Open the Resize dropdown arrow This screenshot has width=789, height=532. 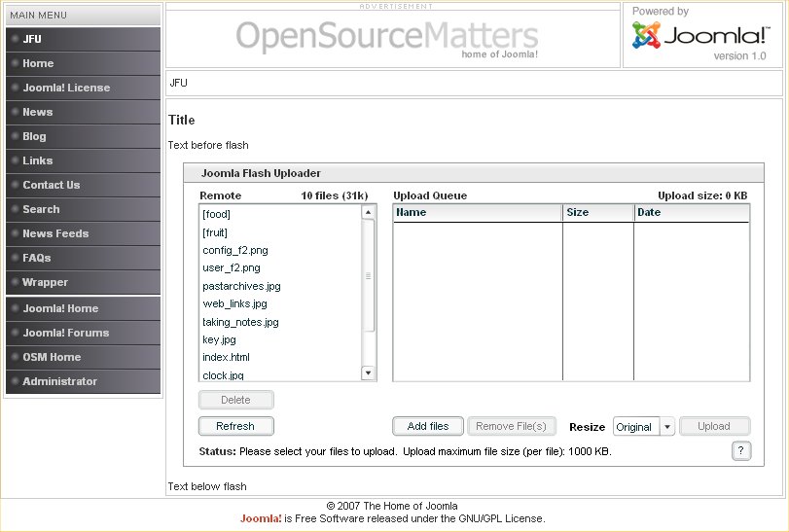pyautogui.click(x=667, y=427)
